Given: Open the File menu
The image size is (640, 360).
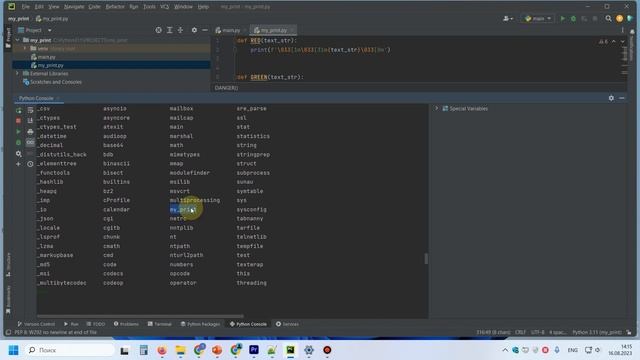Looking at the screenshot, I should point(26,7).
